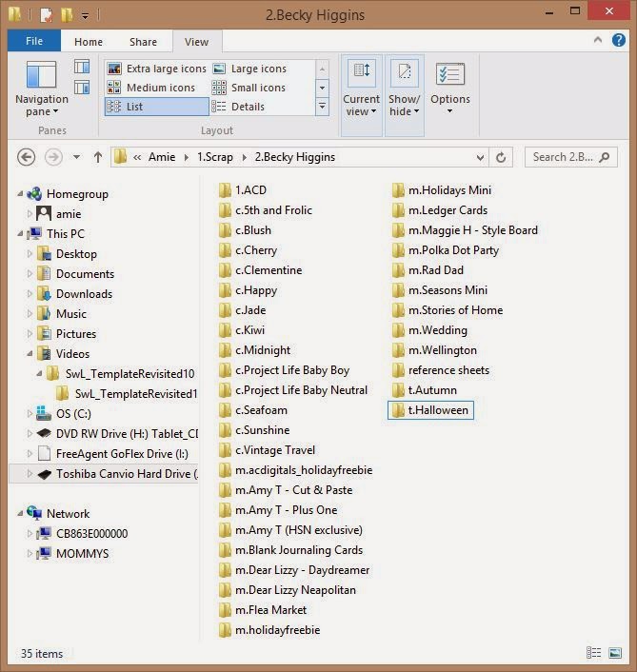Toggle the Preview pane icon
This screenshot has width=637, height=672.
[82, 68]
